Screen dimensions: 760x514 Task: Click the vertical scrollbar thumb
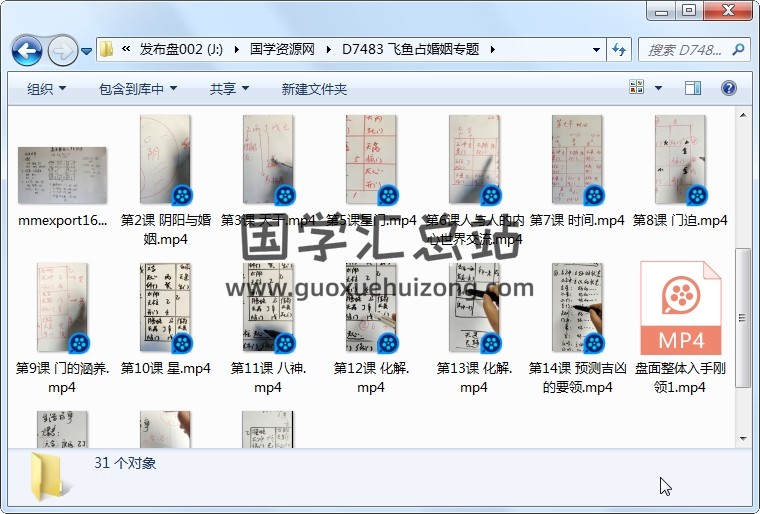[x=743, y=318]
